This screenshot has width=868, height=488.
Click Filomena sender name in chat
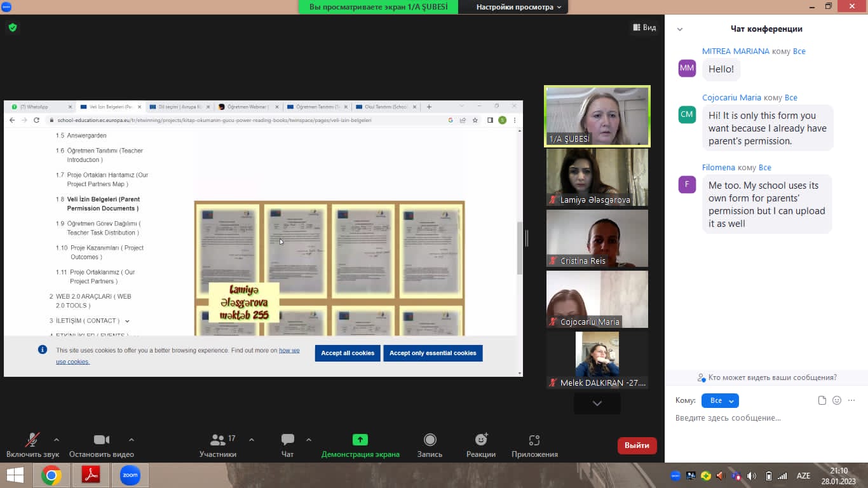(x=719, y=168)
